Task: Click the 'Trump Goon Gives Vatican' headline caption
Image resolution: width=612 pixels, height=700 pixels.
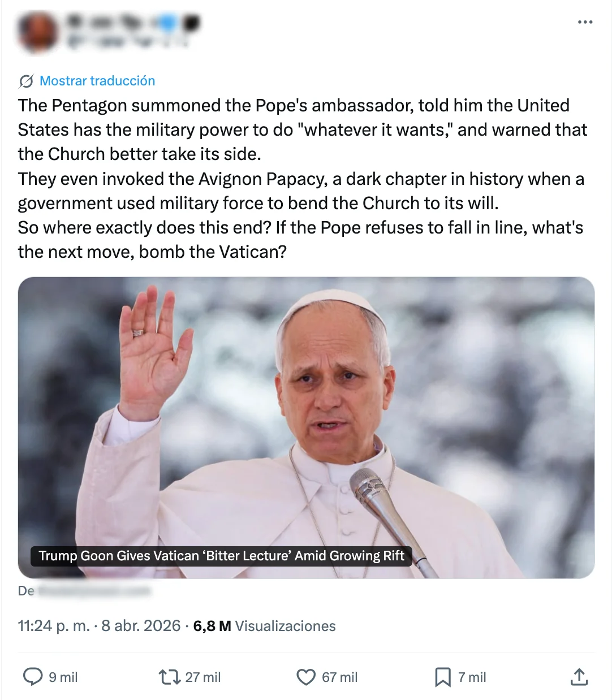Action: click(x=221, y=556)
